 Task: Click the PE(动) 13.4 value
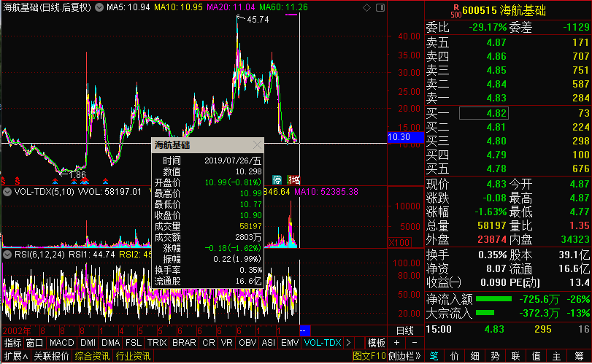(x=579, y=282)
